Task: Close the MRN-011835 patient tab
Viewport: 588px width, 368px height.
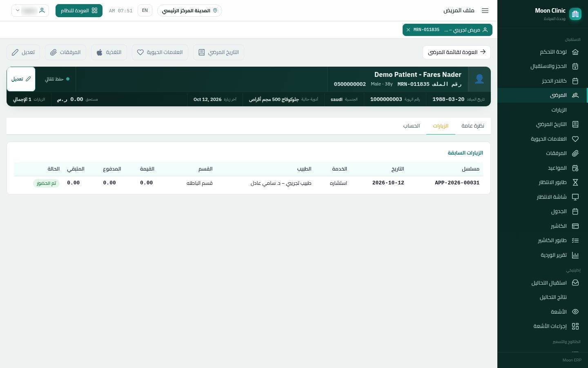Action: [408, 30]
